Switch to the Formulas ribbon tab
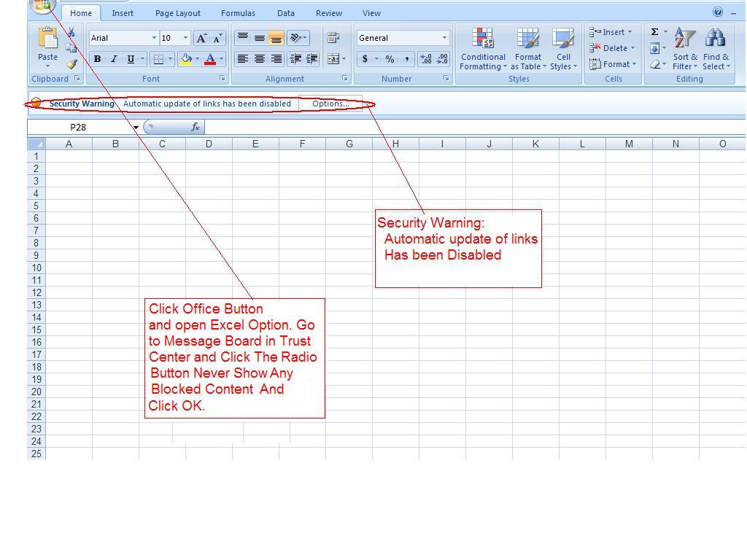Image resolution: width=747 pixels, height=560 pixels. point(238,12)
